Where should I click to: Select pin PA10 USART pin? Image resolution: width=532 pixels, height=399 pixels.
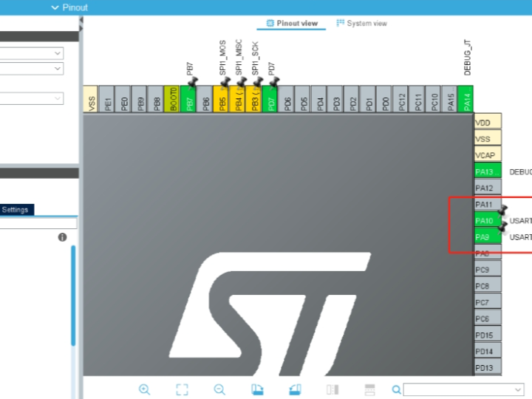pyautogui.click(x=488, y=220)
